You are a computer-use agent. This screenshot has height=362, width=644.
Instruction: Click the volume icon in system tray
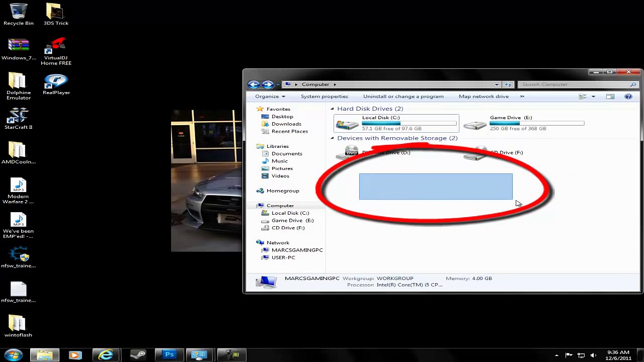[x=594, y=355]
